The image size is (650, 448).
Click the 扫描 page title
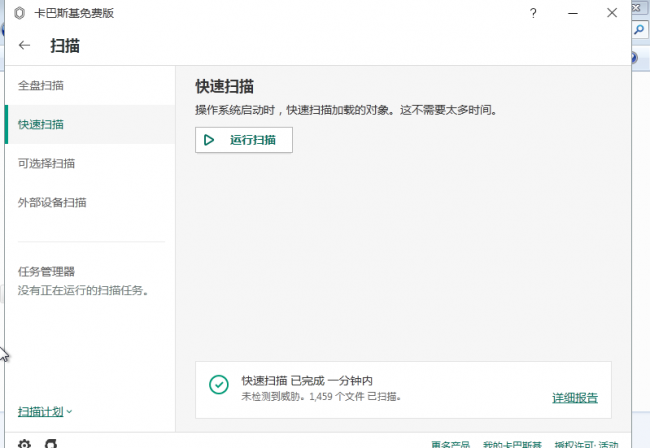tap(65, 46)
